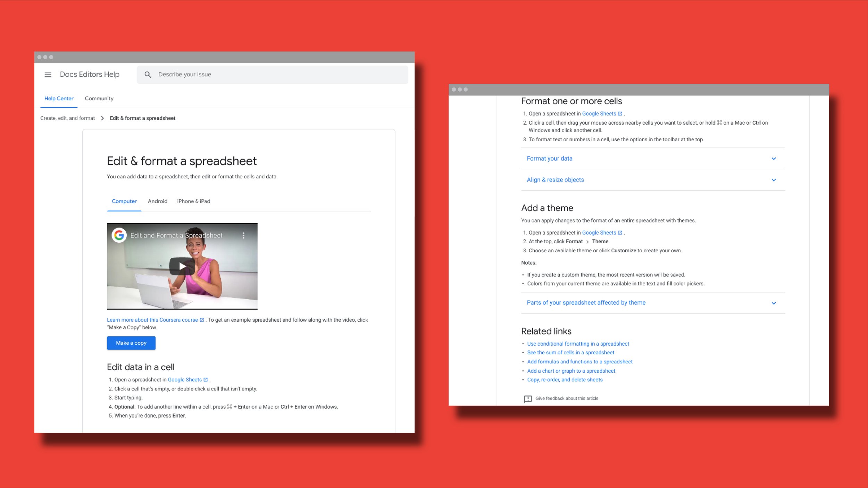The image size is (868, 488).
Task: Click the Make a copy button
Action: pos(131,343)
